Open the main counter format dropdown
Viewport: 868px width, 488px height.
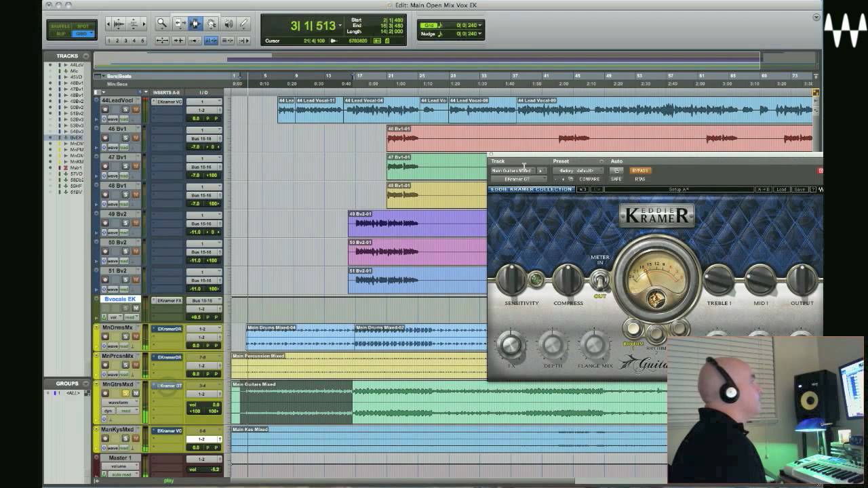pyautogui.click(x=340, y=26)
